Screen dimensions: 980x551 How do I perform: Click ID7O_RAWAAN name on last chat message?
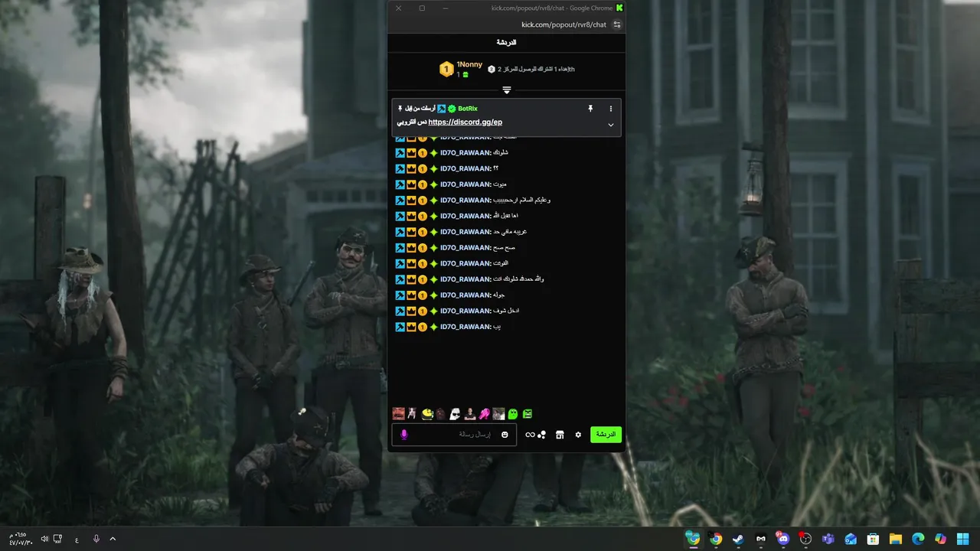click(x=465, y=327)
